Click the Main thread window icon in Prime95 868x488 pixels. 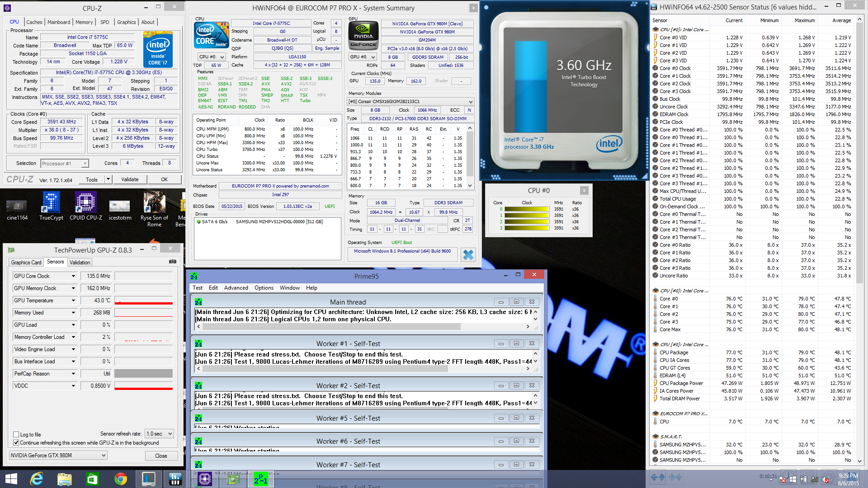click(198, 302)
